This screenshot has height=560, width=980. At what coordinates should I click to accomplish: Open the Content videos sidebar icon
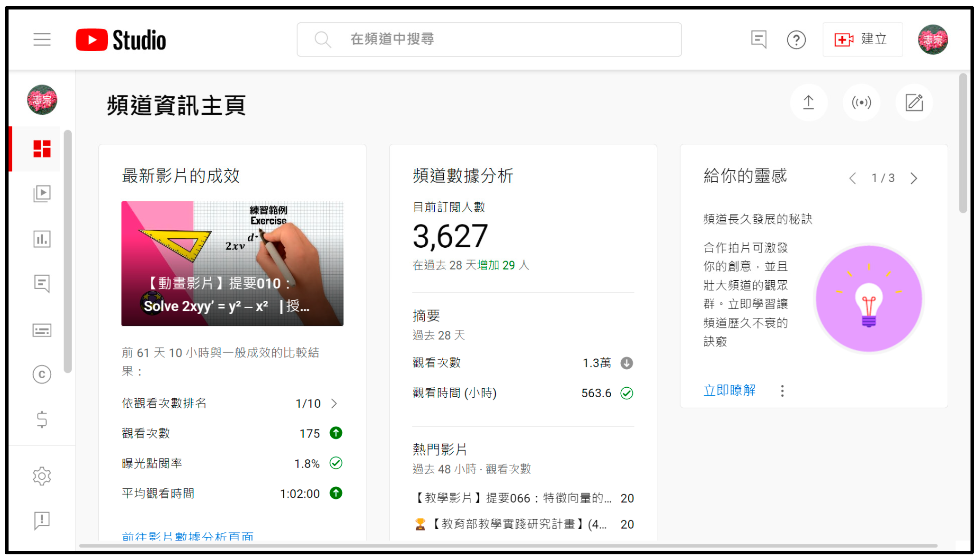click(42, 194)
